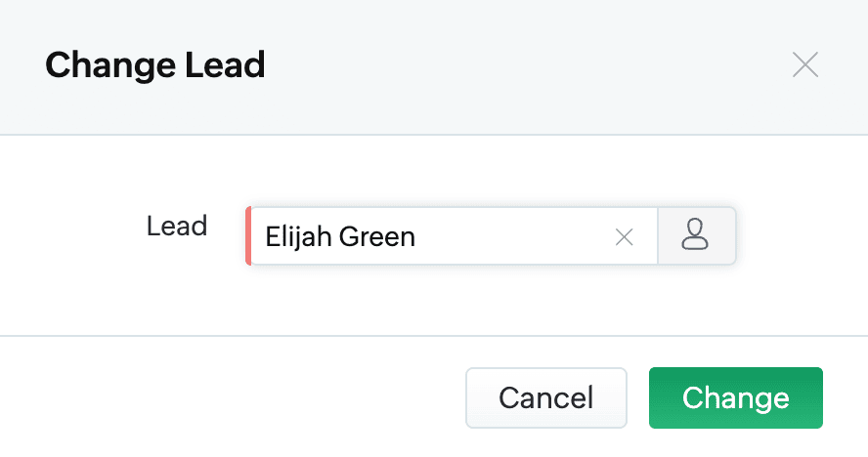Focus the Lead lookup box after the name
Screen dimensions: 868x457
pos(512,236)
